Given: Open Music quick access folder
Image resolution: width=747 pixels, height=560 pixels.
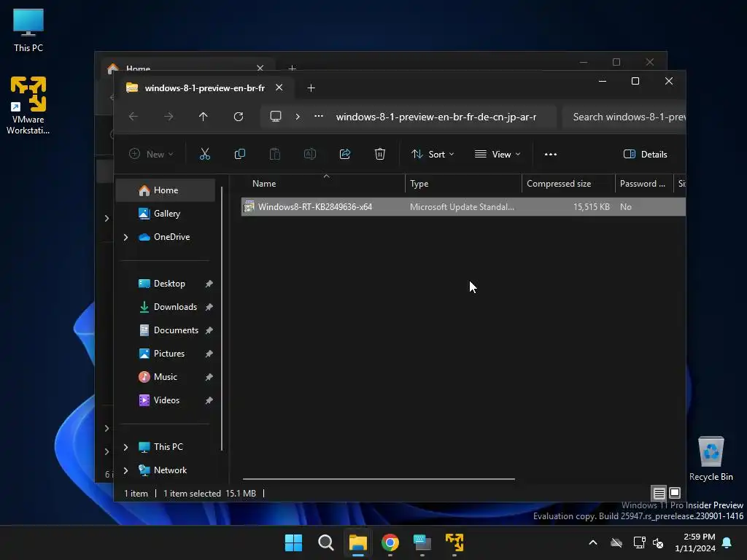Looking at the screenshot, I should (x=166, y=377).
